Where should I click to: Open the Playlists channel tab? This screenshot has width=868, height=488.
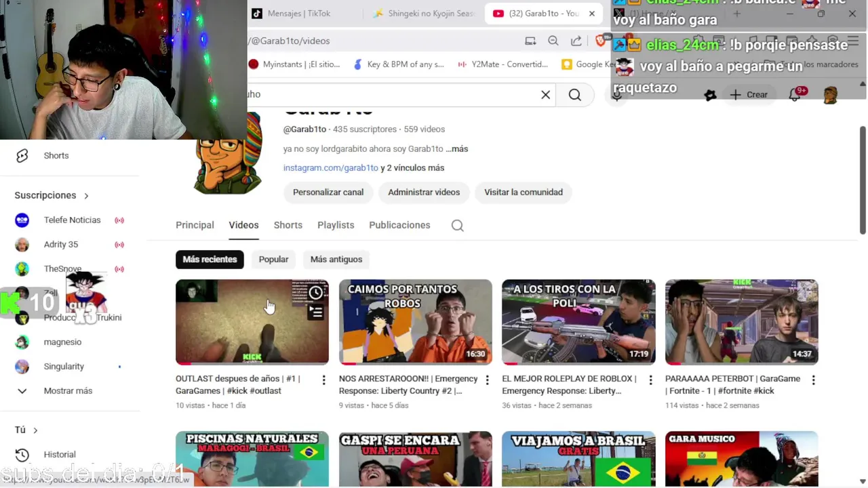[x=336, y=225]
